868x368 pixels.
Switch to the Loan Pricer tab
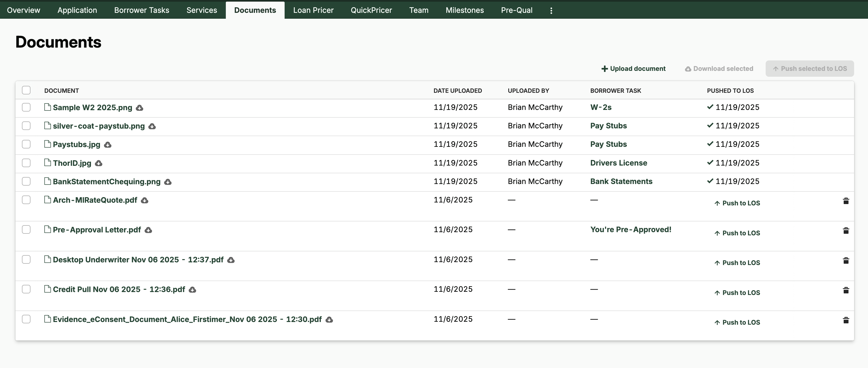[313, 10]
